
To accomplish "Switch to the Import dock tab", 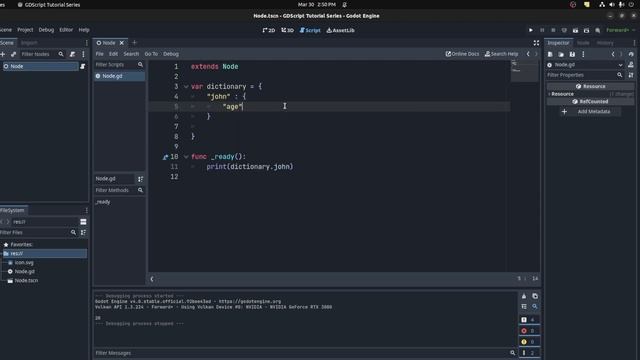I will pos(29,42).
